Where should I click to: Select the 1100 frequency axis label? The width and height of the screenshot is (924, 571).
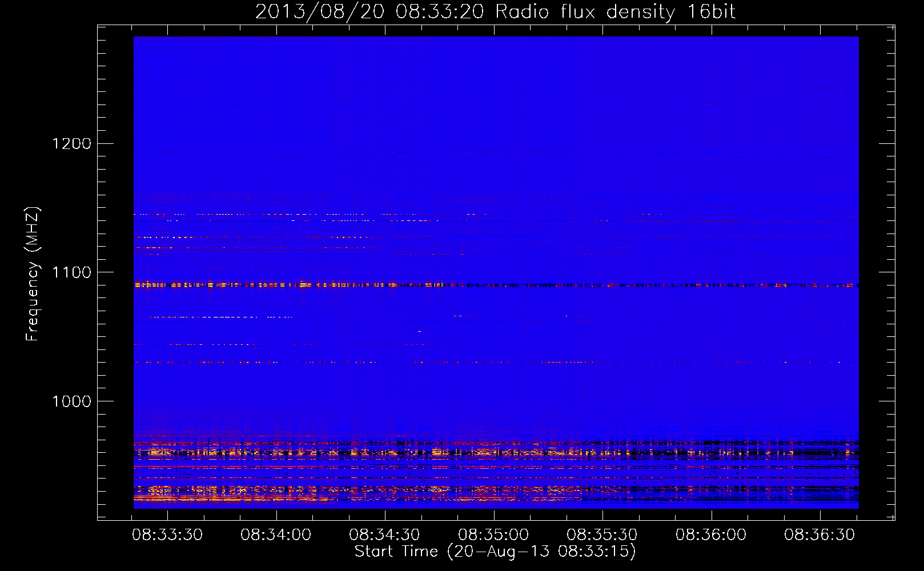coord(72,272)
